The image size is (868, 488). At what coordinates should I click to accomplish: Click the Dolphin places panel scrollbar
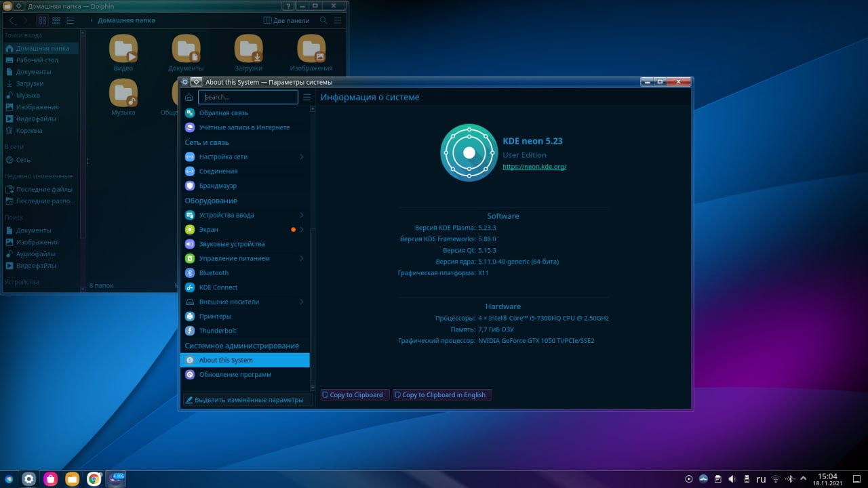(83, 136)
